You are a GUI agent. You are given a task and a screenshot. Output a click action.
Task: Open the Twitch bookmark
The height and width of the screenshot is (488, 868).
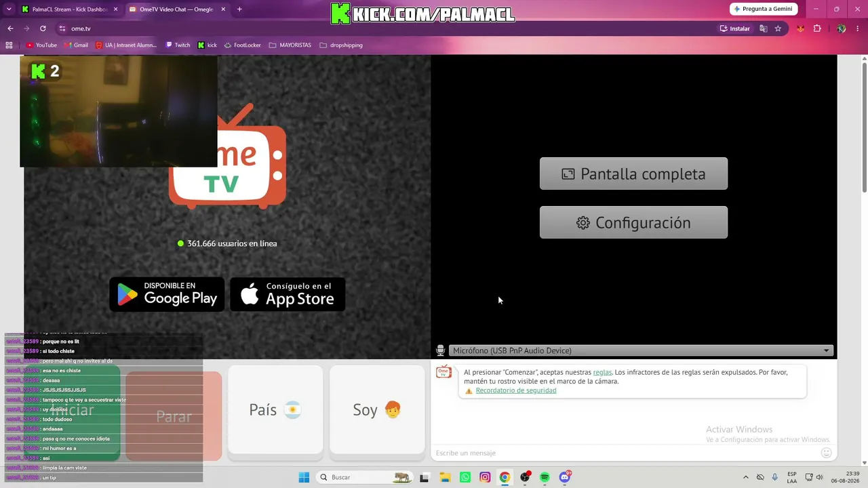178,45
